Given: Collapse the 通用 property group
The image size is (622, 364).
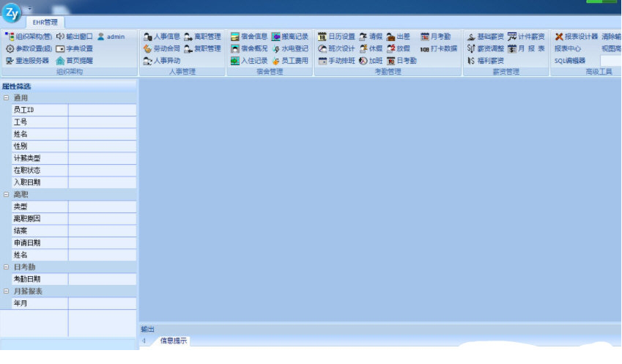Looking at the screenshot, I should pos(6,98).
